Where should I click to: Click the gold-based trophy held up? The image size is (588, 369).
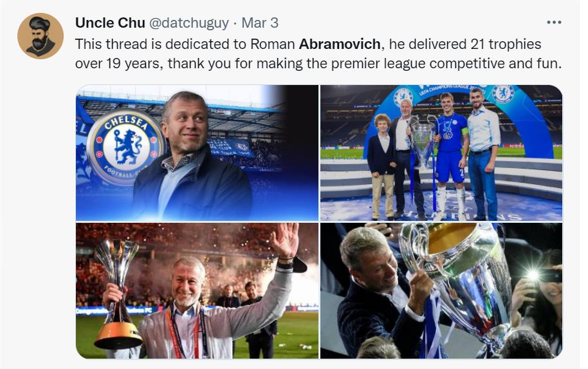[x=117, y=294]
